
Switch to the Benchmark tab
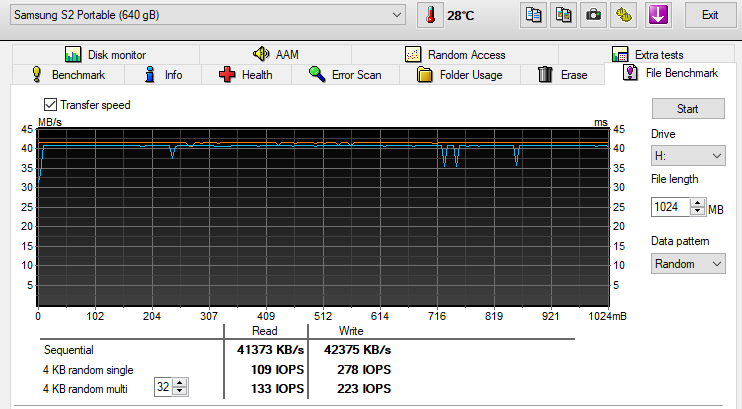[68, 74]
